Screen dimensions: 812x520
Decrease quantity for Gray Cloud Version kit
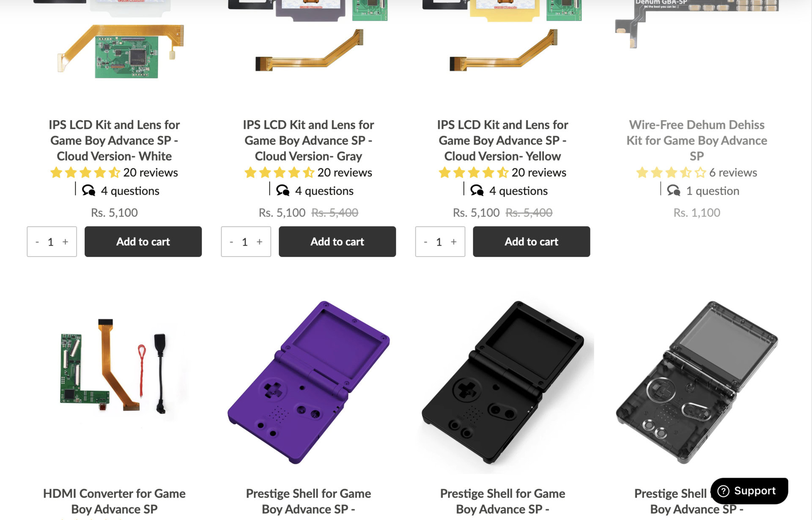[231, 242]
